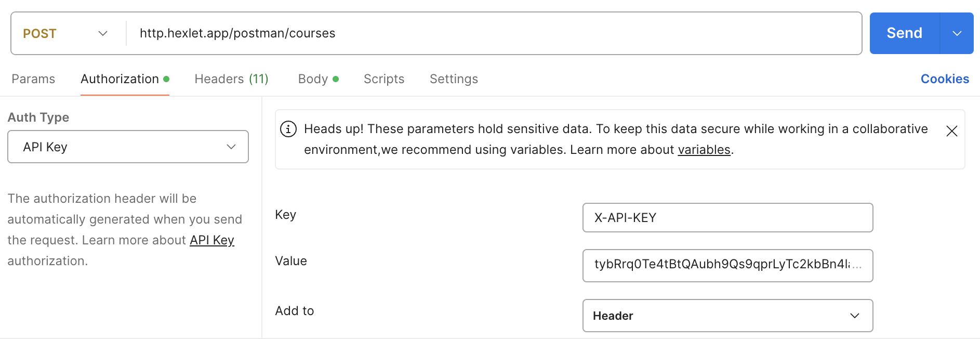Click the Value field holding the API key
The image size is (980, 339).
tap(727, 266)
